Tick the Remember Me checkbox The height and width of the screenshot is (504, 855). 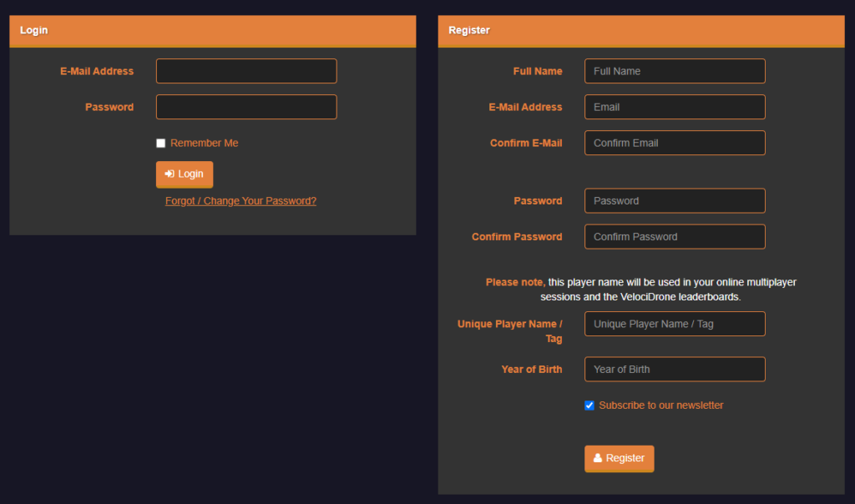click(x=161, y=144)
